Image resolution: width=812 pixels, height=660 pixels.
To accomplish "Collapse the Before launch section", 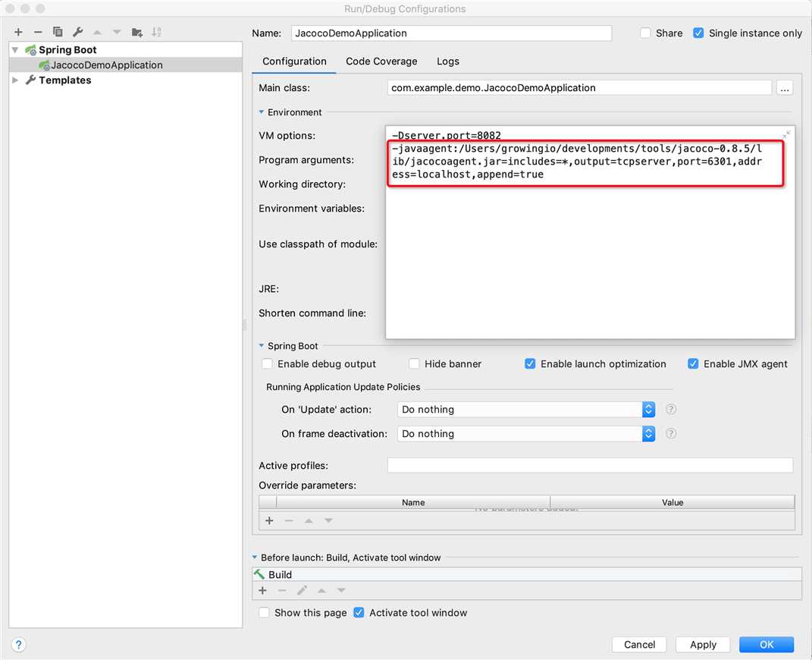I will coord(255,558).
